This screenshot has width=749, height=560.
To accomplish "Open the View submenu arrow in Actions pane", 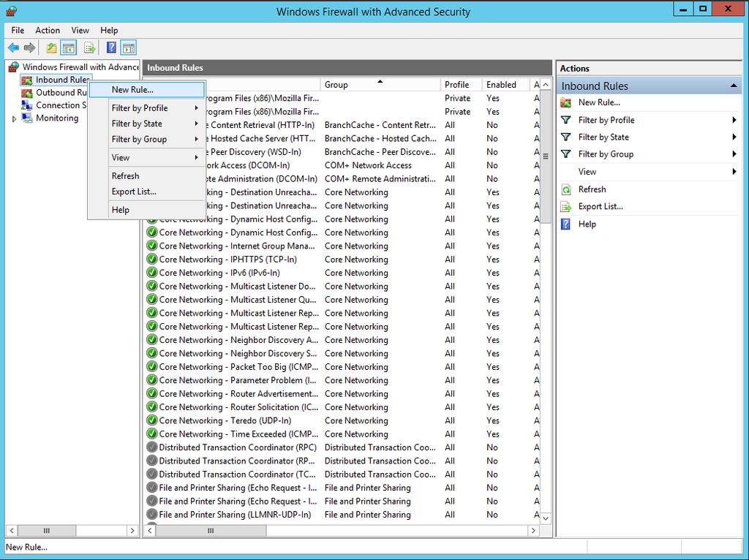I will 734,172.
